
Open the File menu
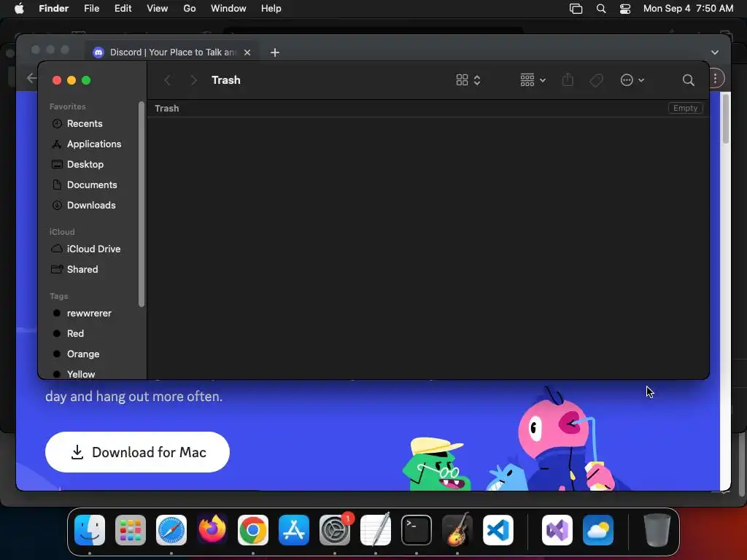click(91, 9)
